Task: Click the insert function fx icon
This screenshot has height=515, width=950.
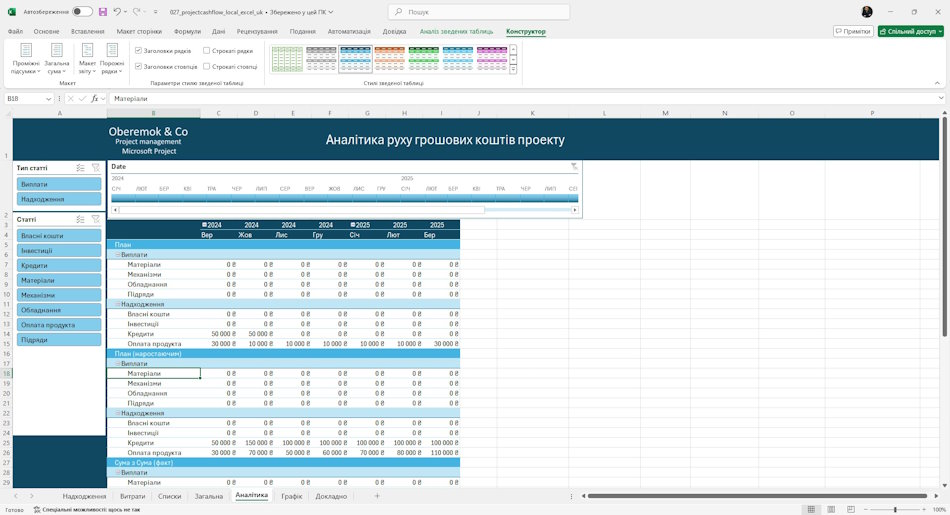Action: pos(95,98)
